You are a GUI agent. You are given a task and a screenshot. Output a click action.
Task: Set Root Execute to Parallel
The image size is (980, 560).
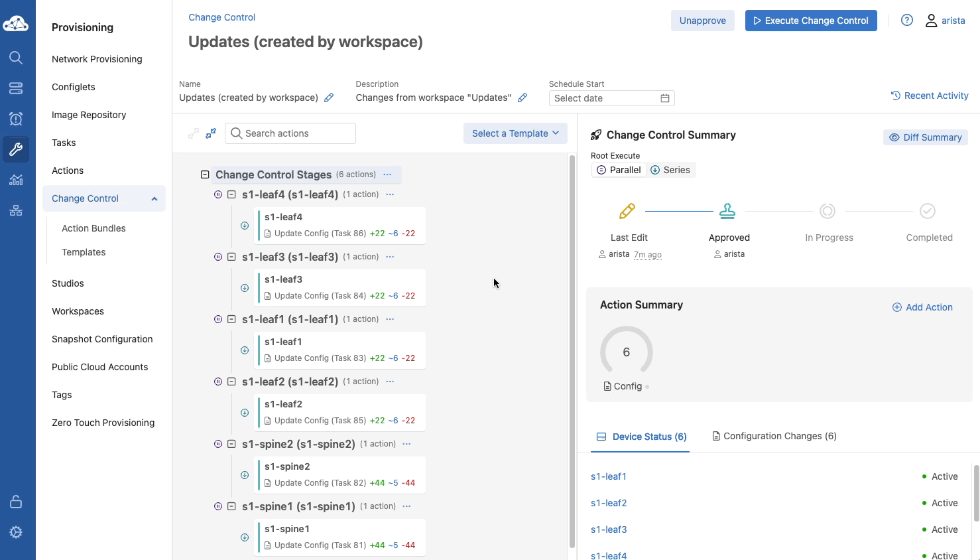click(619, 170)
